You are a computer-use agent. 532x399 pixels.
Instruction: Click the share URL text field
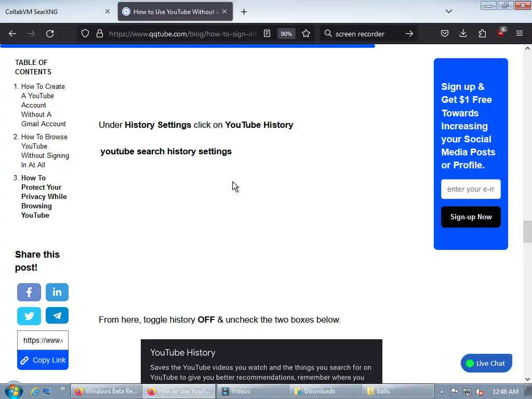43,340
